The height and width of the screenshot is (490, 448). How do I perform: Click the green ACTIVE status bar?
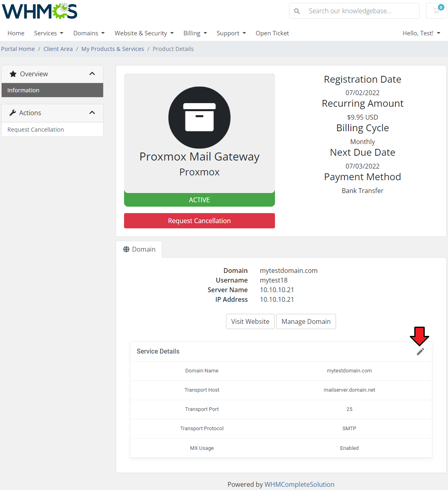[200, 200]
